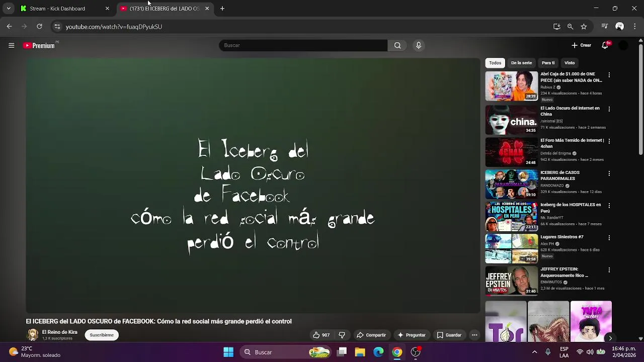Open options for Lugares Siniestros #7

(609, 238)
